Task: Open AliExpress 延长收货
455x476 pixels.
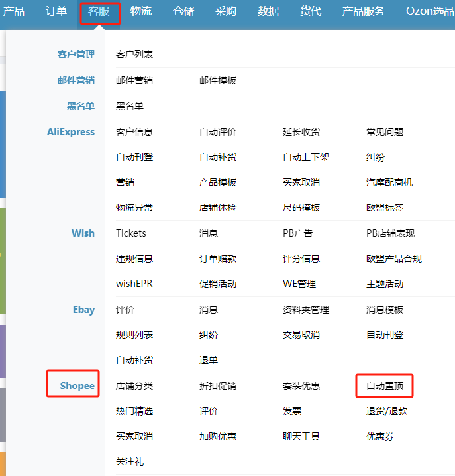Action: (301, 132)
